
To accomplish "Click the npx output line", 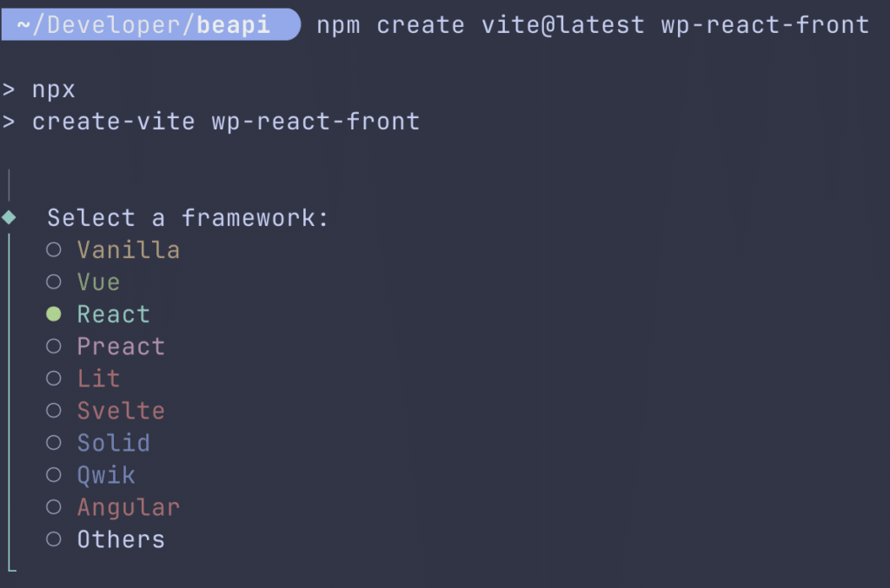I will [53, 90].
